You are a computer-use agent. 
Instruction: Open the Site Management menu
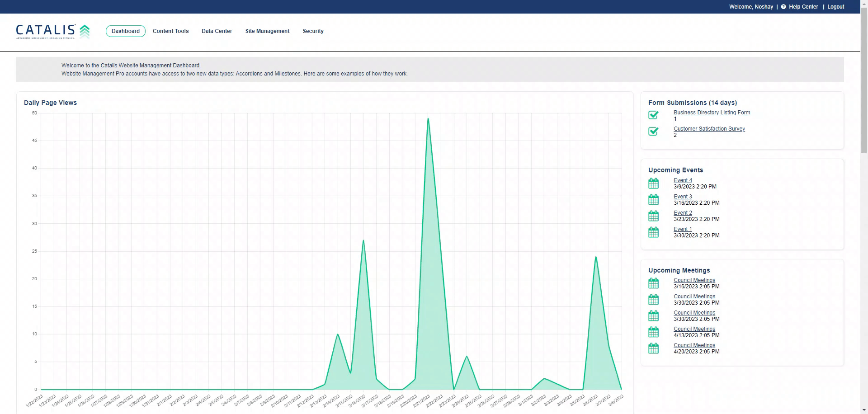(267, 31)
